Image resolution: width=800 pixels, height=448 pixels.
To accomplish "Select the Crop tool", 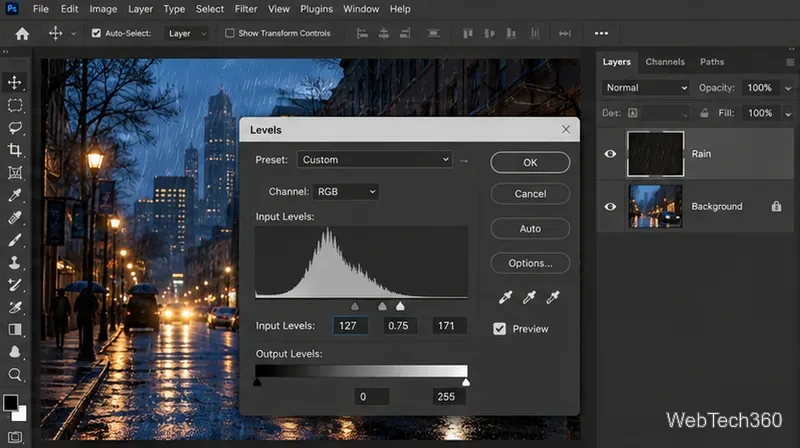I will tap(15, 150).
